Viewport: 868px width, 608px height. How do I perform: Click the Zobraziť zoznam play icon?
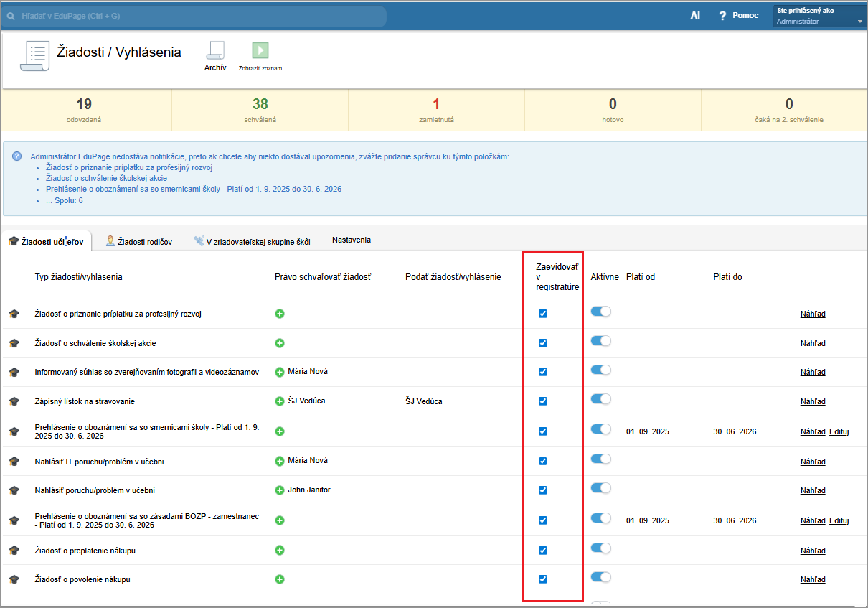[x=260, y=50]
